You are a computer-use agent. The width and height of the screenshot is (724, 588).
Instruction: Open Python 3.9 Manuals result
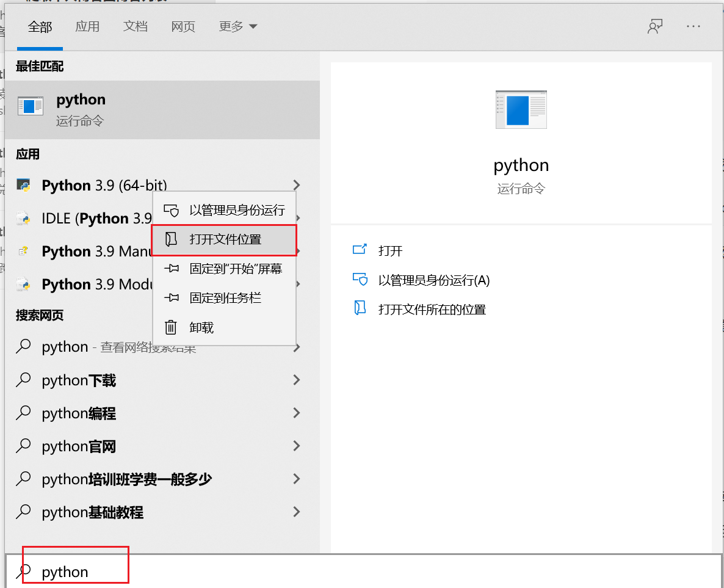[97, 252]
